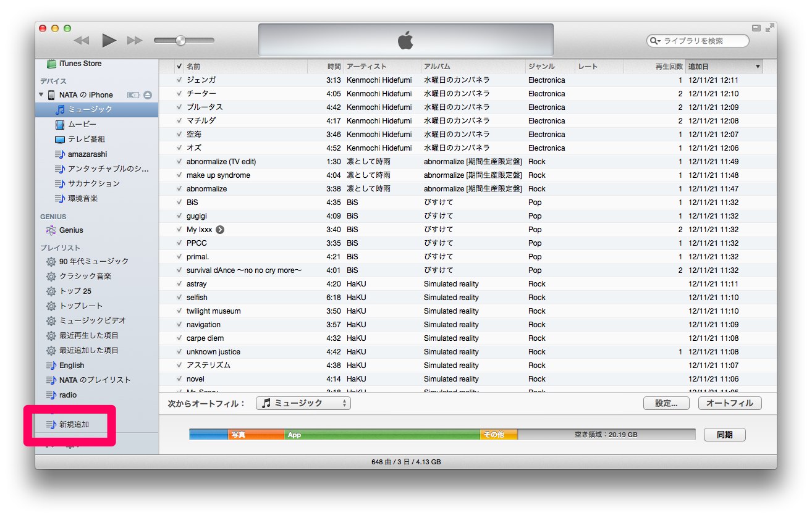Image resolution: width=812 pixels, height=518 pixels.
Task: Select the ミュージック music note icon
Action: (x=61, y=109)
